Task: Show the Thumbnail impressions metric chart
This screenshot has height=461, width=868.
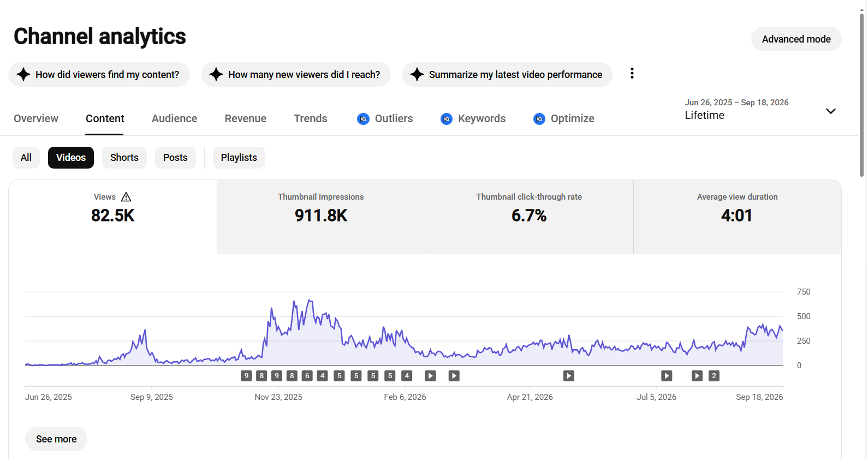Action: (321, 217)
